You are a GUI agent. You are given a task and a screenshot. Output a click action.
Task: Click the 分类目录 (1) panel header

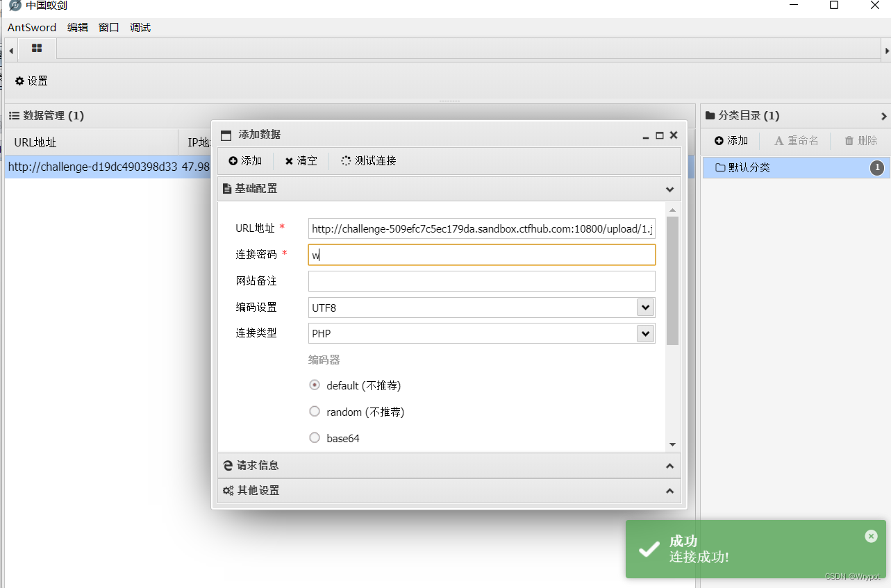click(x=795, y=116)
